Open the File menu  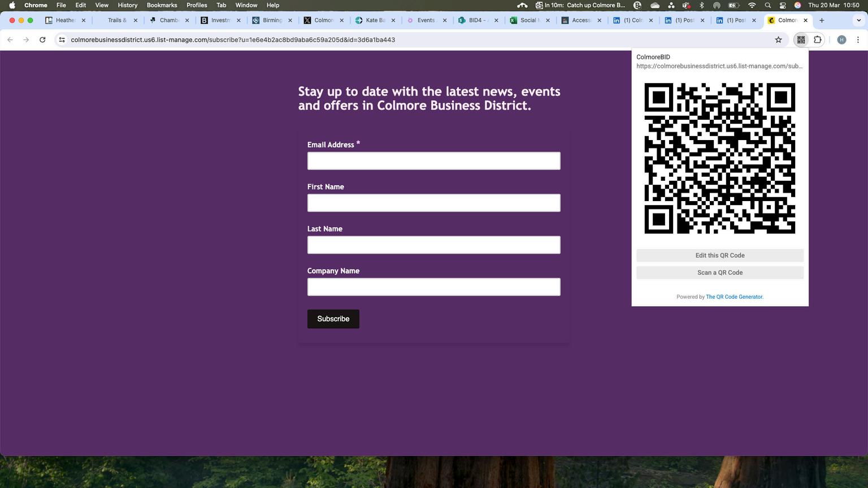tap(61, 5)
